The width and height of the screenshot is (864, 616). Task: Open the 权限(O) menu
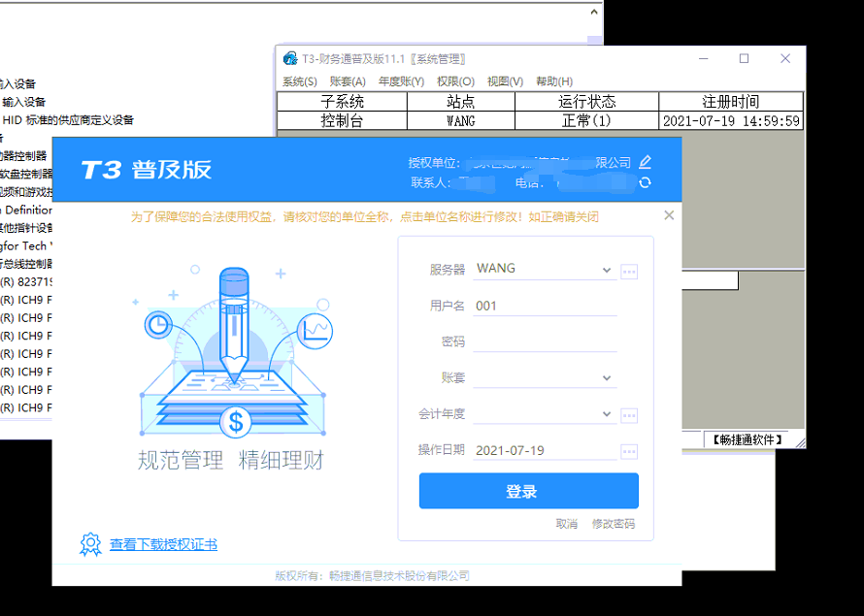click(455, 81)
